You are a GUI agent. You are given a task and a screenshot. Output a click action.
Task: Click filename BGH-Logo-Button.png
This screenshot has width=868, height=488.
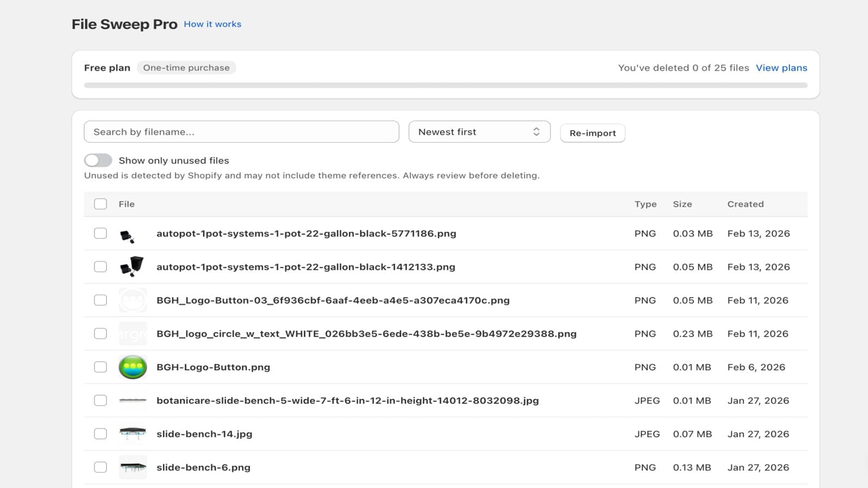click(x=213, y=367)
